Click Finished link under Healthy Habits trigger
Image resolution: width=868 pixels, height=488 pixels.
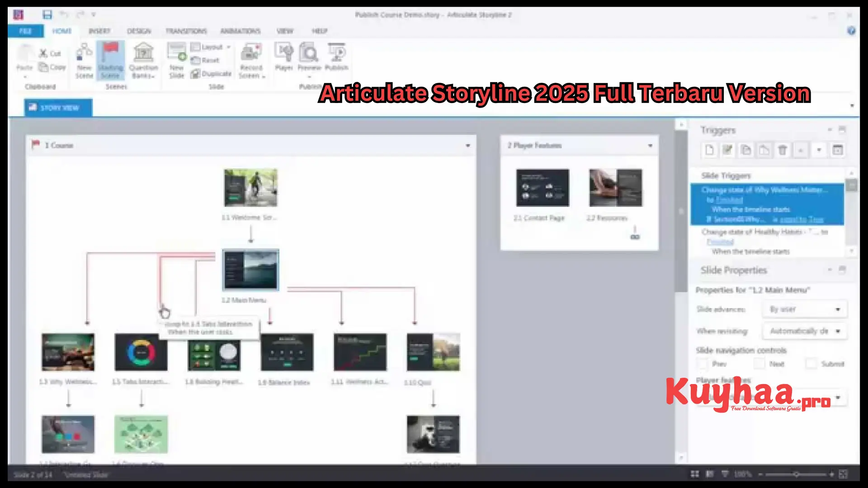click(x=720, y=242)
